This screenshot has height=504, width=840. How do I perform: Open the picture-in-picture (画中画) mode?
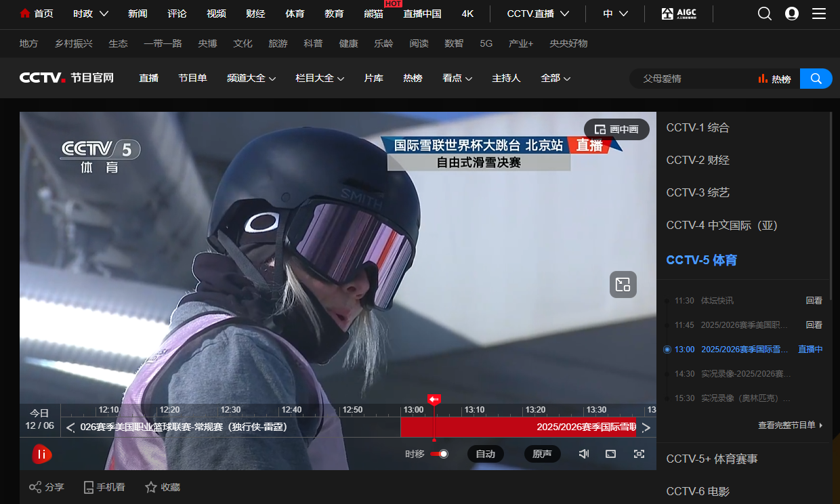click(x=616, y=129)
